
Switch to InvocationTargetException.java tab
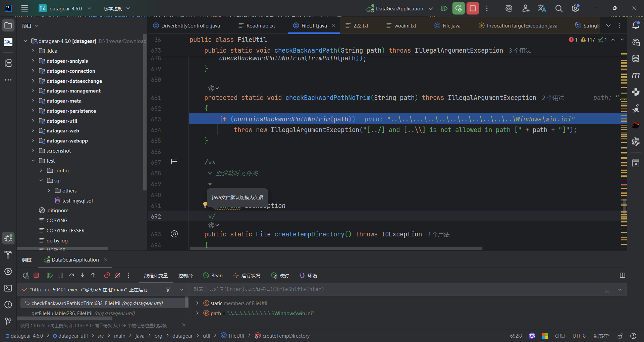[518, 25]
